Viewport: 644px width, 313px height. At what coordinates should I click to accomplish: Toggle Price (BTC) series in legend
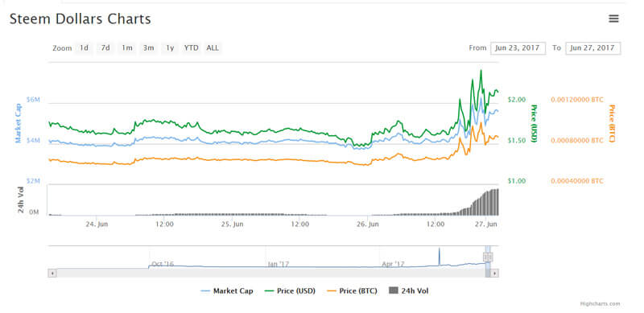(x=352, y=290)
